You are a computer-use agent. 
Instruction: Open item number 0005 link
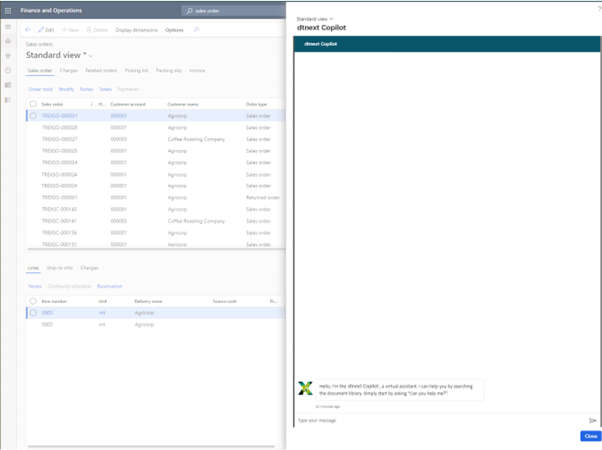[x=47, y=313]
